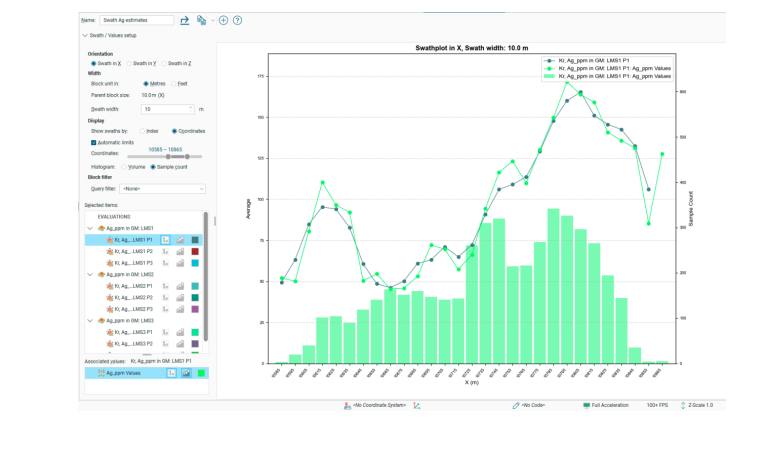Collapse the Swath / Values setup section
The image size is (783, 459).
coord(85,35)
